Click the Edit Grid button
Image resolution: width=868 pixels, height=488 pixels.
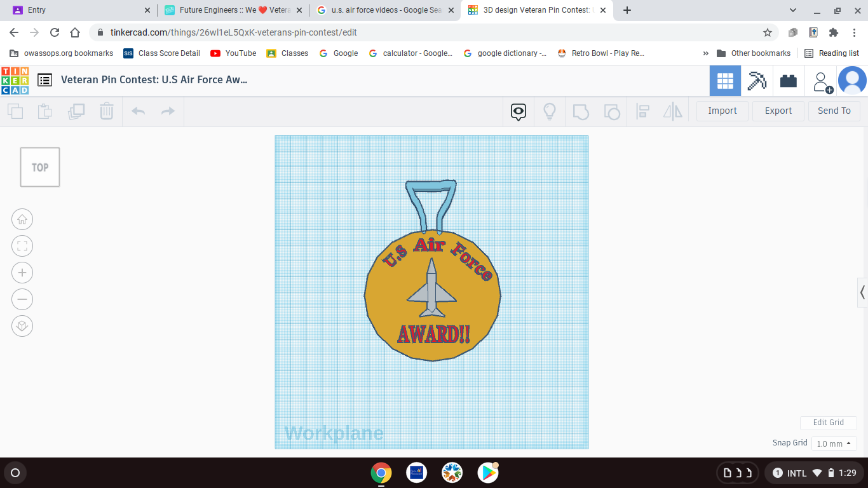[x=829, y=423]
